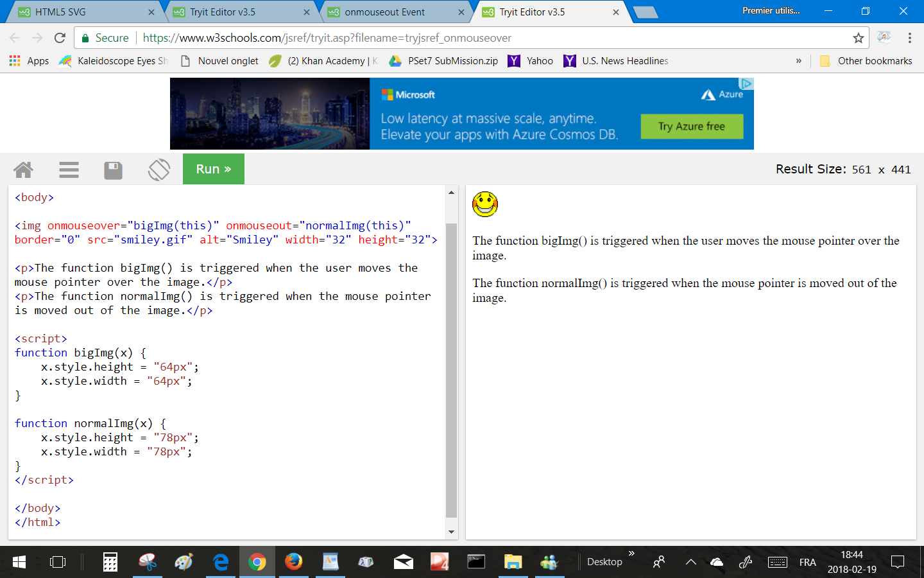
Task: Click code editor scrollbar up arrow
Action: tap(451, 192)
